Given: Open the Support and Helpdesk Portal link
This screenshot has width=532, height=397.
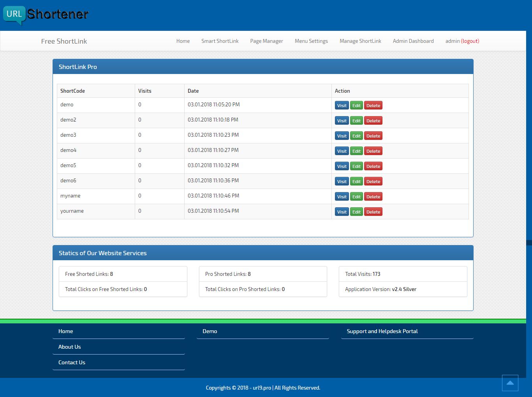Looking at the screenshot, I should 382,331.
